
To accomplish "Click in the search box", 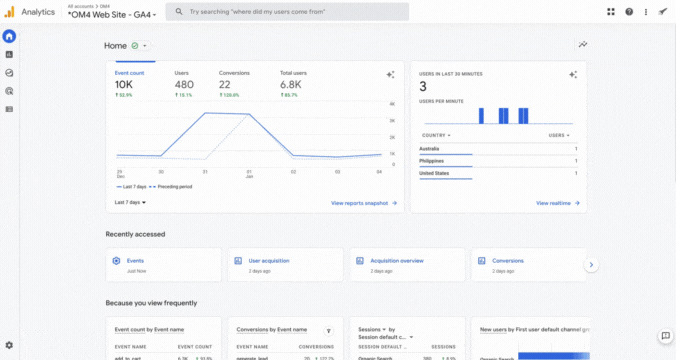I will point(287,12).
